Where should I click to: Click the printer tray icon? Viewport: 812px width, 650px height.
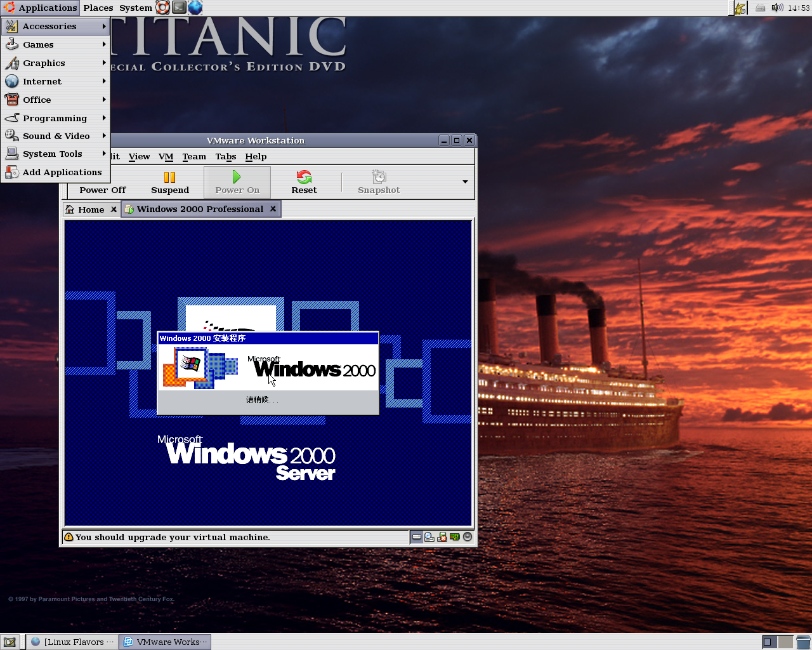coord(760,8)
